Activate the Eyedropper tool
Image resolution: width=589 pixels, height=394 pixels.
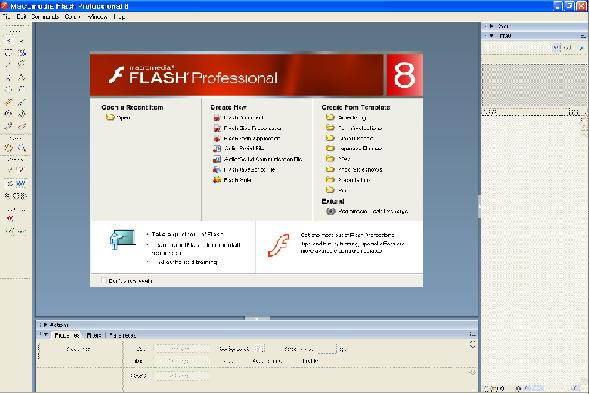pyautogui.click(x=9, y=126)
